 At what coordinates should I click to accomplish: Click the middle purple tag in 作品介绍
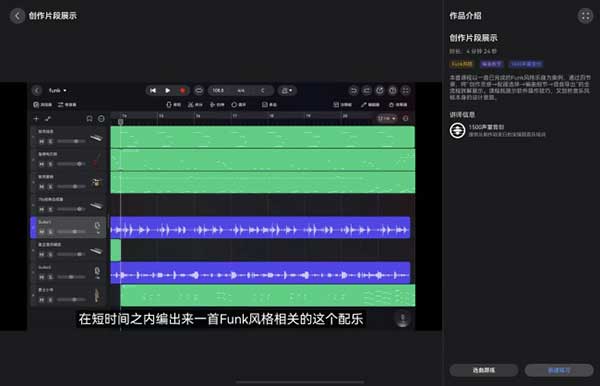pyautogui.click(x=491, y=64)
